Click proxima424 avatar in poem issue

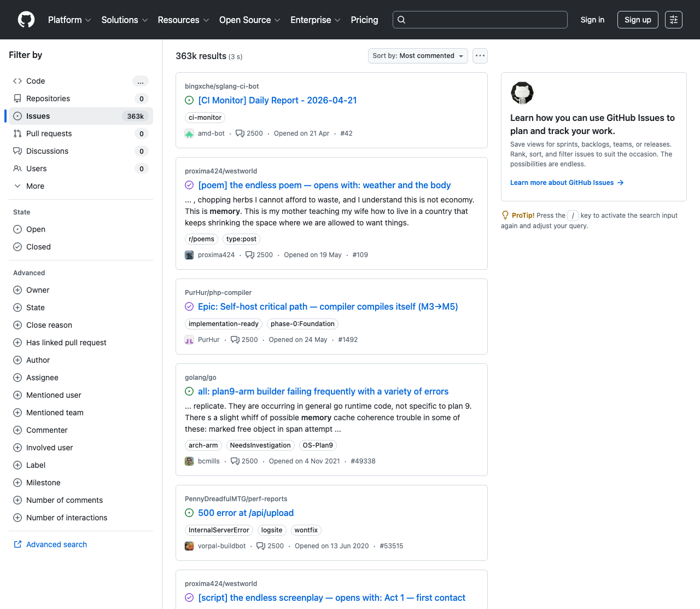(189, 255)
